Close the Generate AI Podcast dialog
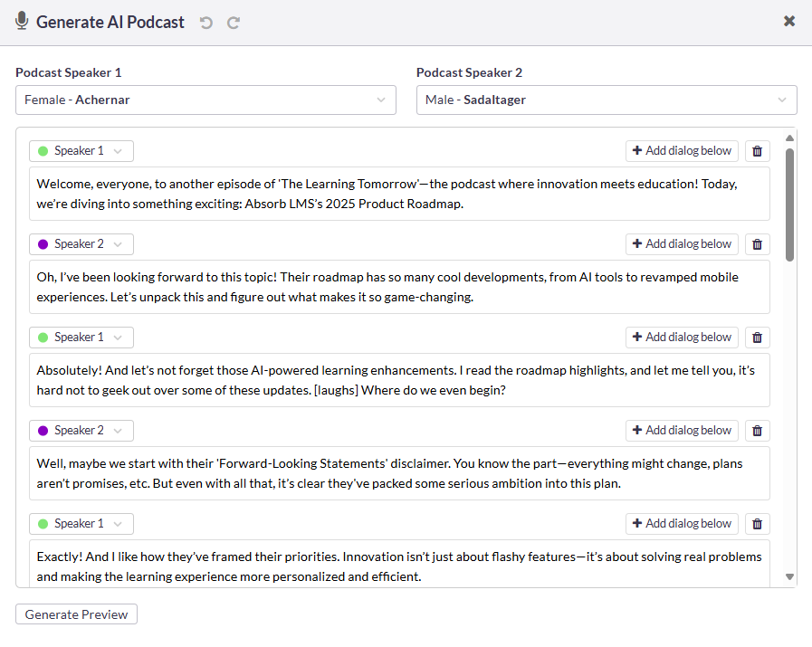The image size is (812, 647). 788,20
